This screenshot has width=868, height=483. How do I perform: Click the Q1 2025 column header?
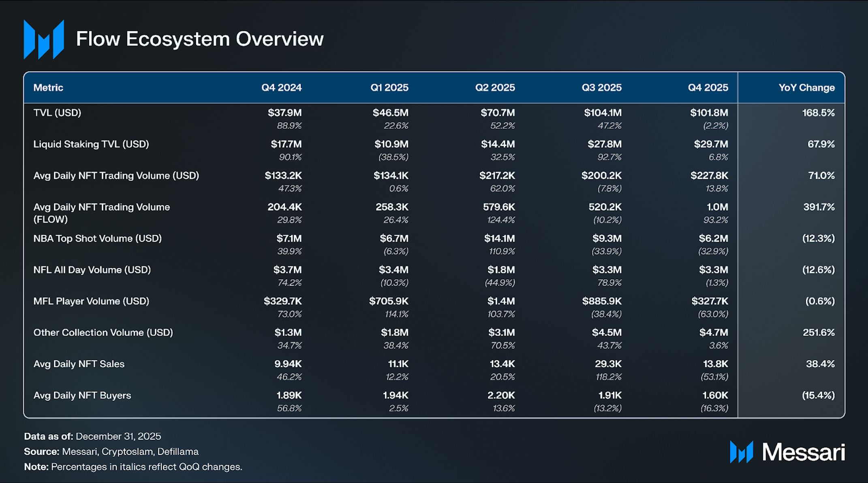(x=389, y=87)
